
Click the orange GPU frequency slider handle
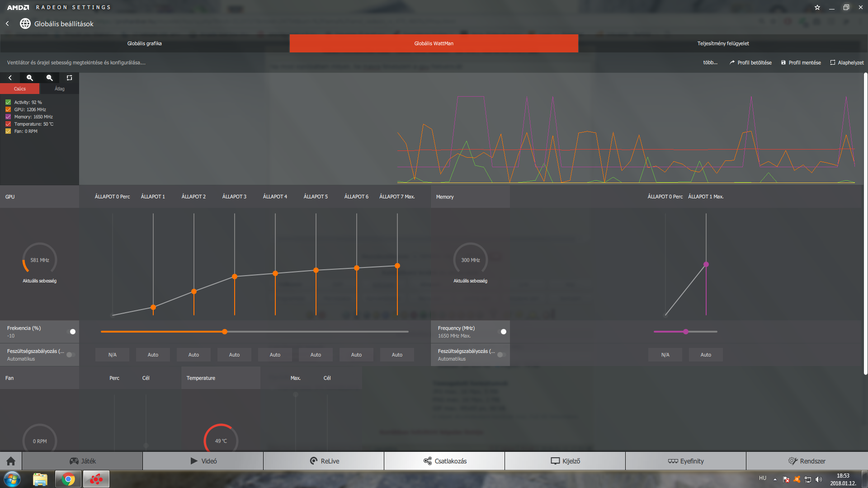[x=225, y=332]
